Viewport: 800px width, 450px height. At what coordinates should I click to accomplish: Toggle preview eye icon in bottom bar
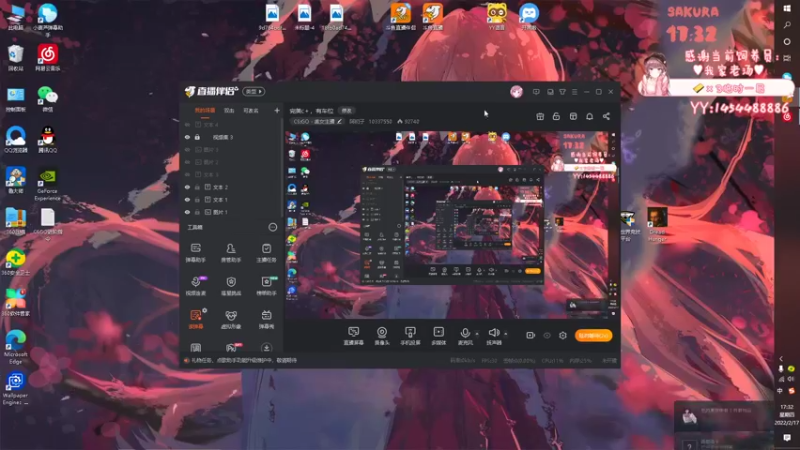click(546, 335)
